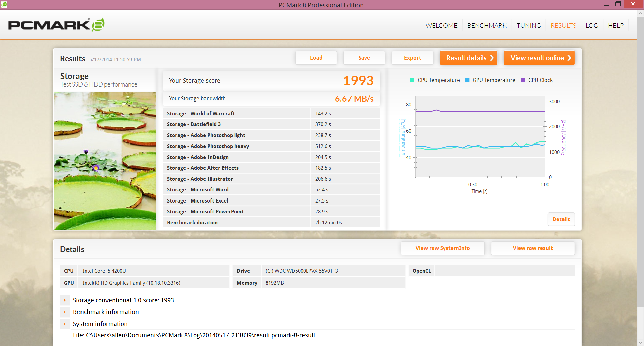Click the WDC WD5000LPVX drive value
This screenshot has height=346, width=644.
(x=302, y=271)
